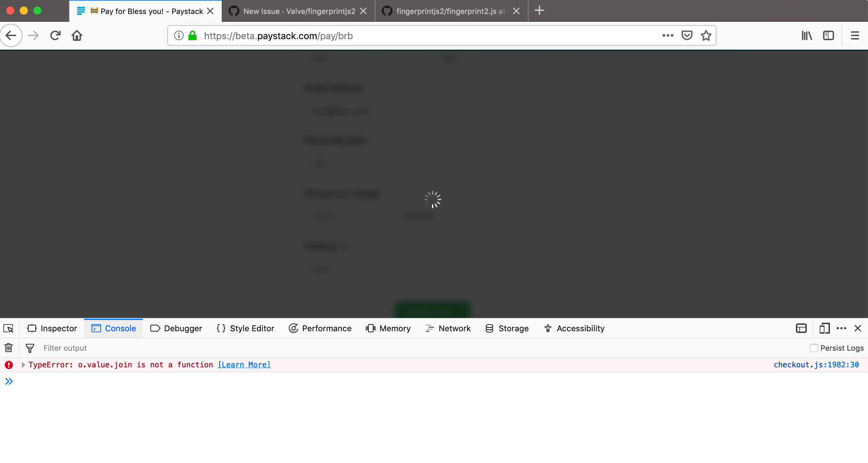This screenshot has height=463, width=868.
Task: Open the site information padlock panel
Action: 192,35
